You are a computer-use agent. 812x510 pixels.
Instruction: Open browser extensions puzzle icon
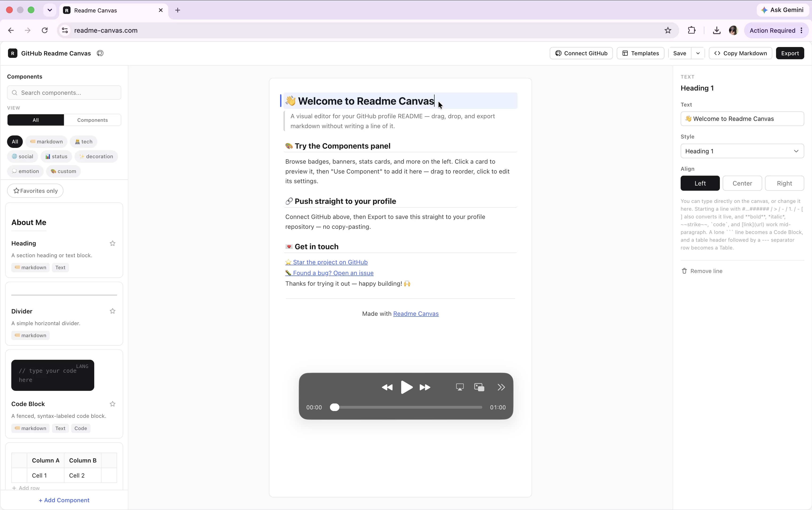[692, 30]
